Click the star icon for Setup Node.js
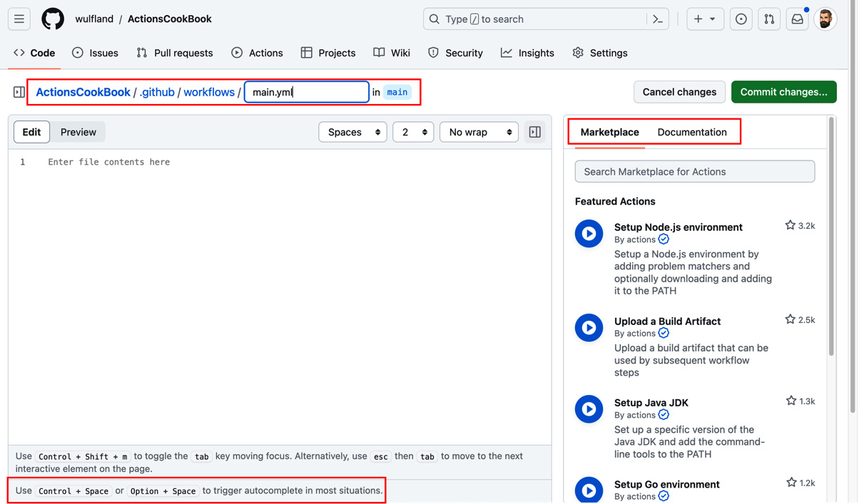The image size is (859, 504). [791, 225]
